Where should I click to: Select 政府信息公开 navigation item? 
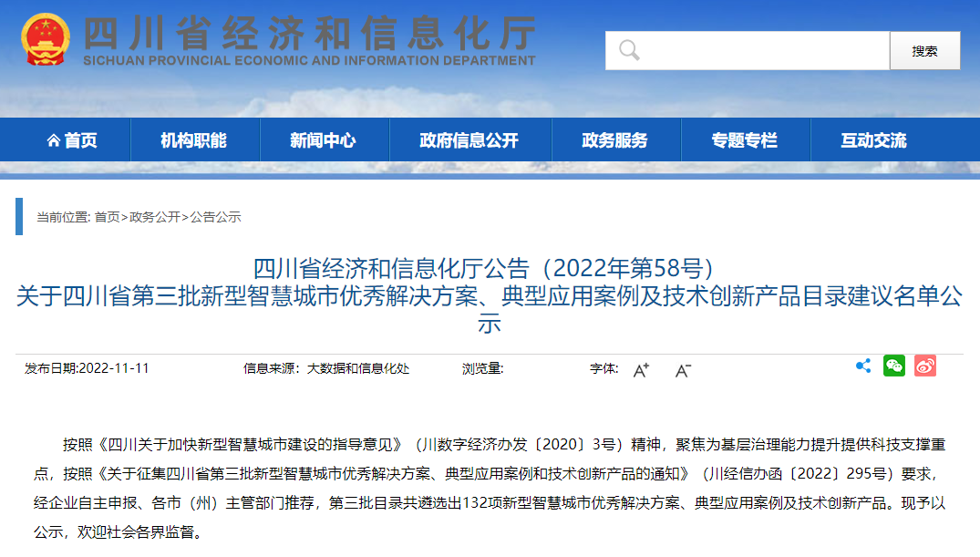469,140
